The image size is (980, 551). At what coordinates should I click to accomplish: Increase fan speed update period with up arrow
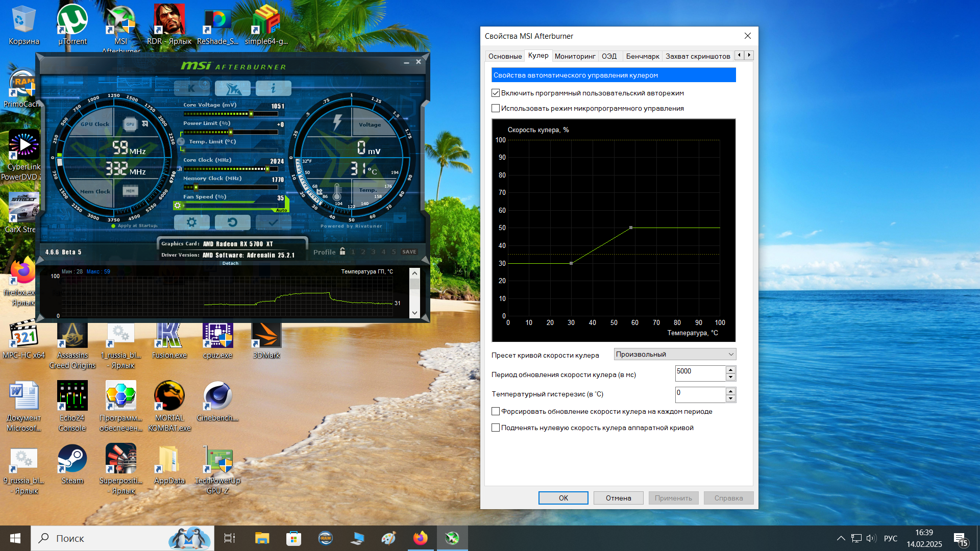coord(730,370)
